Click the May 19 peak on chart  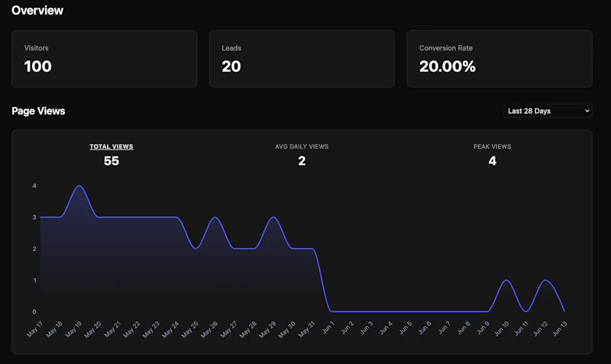coord(79,186)
